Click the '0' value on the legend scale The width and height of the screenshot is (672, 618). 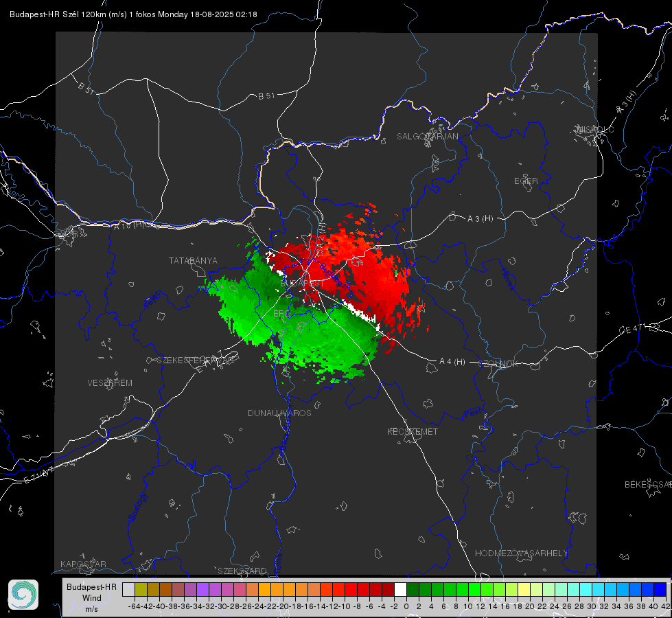pos(406,606)
